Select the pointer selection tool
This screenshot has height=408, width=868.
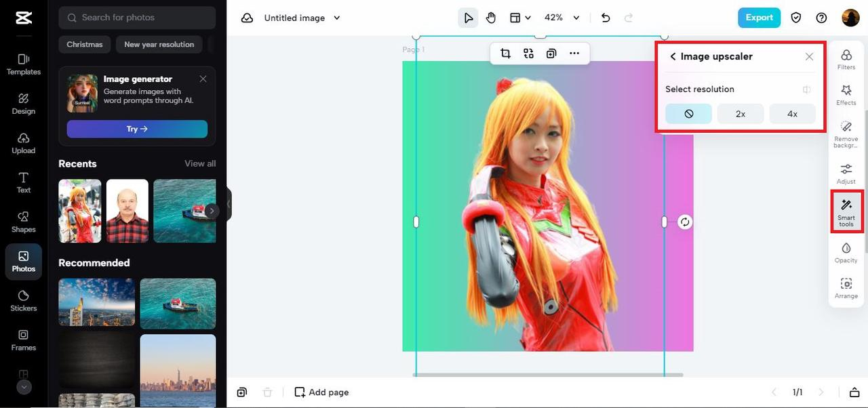[x=468, y=18]
